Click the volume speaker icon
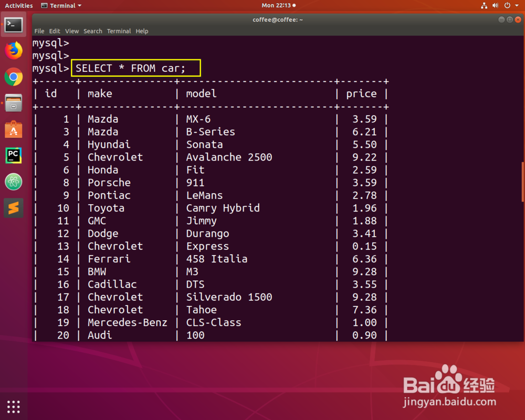Viewport: 525px width, 420px height. point(495,5)
